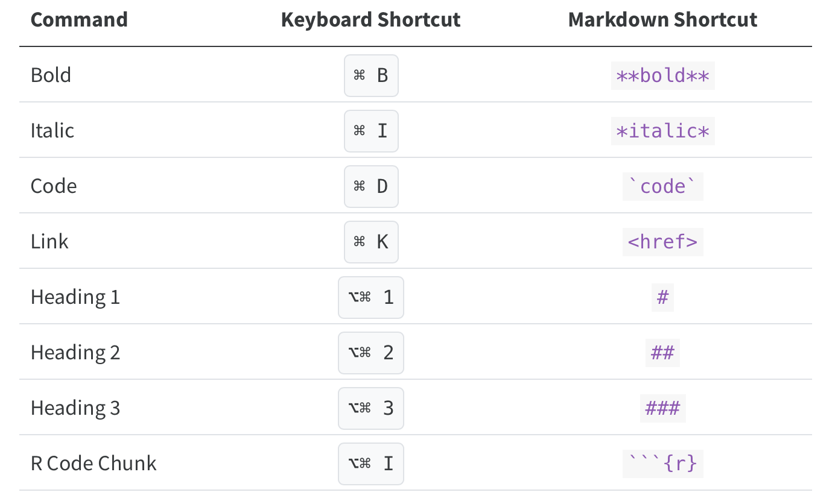Select the **bold** markdown code snippet
Screen dimensions: 835x504
[x=662, y=76]
